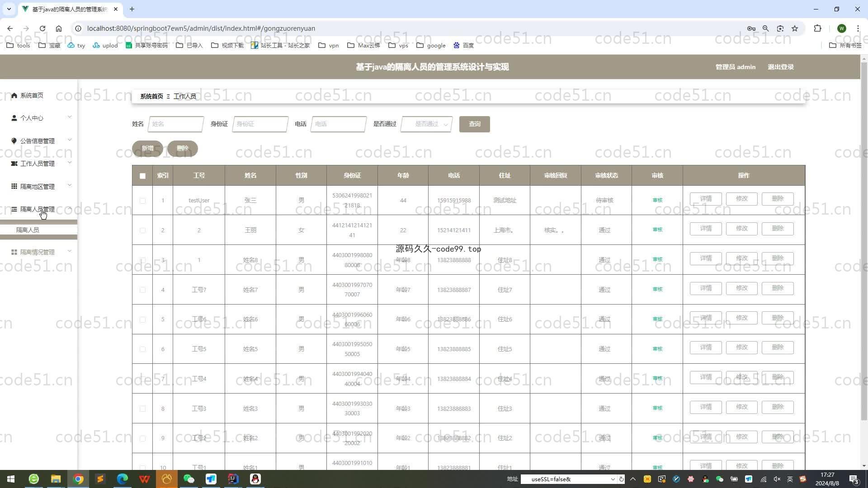Expand 工作人员管理 menu
The image size is (868, 488).
pos(38,164)
